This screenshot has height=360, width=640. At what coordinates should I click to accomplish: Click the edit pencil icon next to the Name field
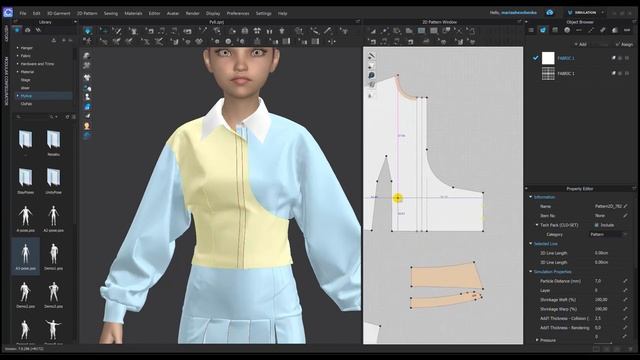click(625, 206)
